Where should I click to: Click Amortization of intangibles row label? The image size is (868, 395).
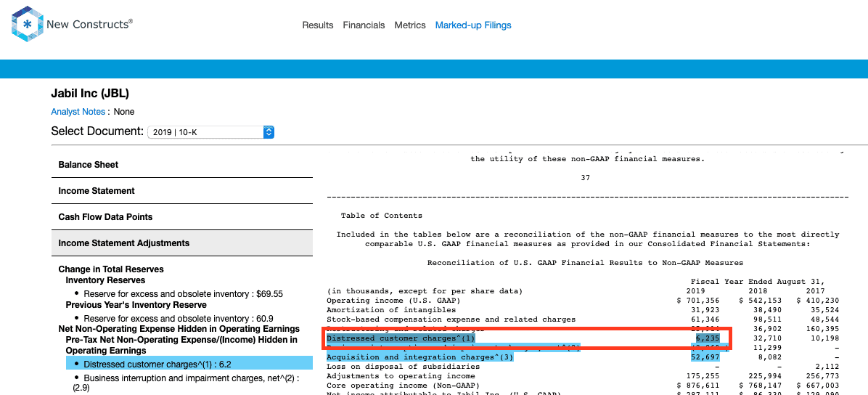tap(391, 310)
